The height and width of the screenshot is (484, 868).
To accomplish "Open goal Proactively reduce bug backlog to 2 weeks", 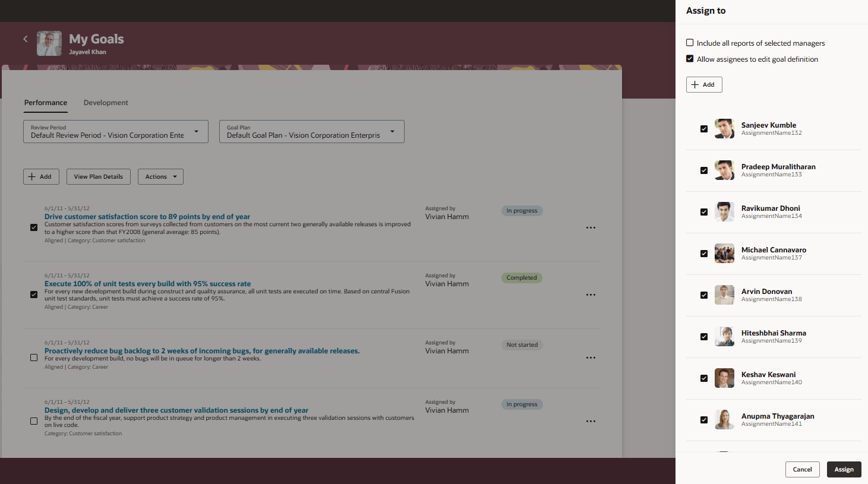I will 202,351.
